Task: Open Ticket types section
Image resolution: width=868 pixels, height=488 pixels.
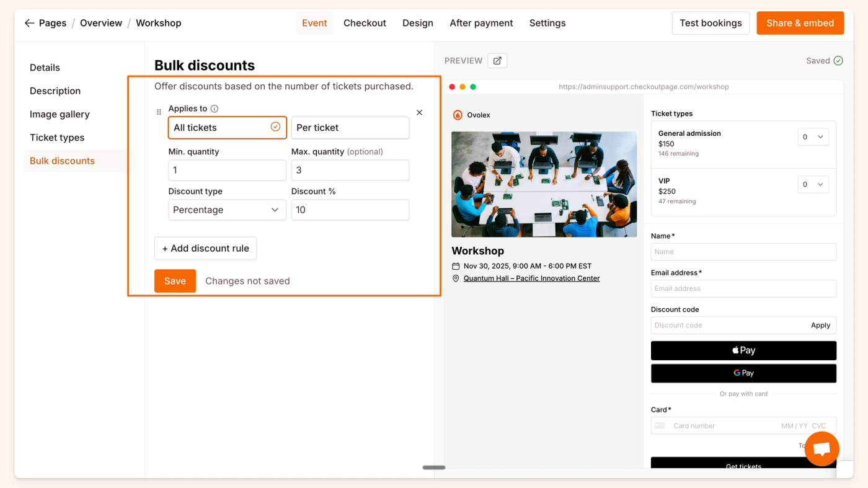Action: pyautogui.click(x=57, y=138)
